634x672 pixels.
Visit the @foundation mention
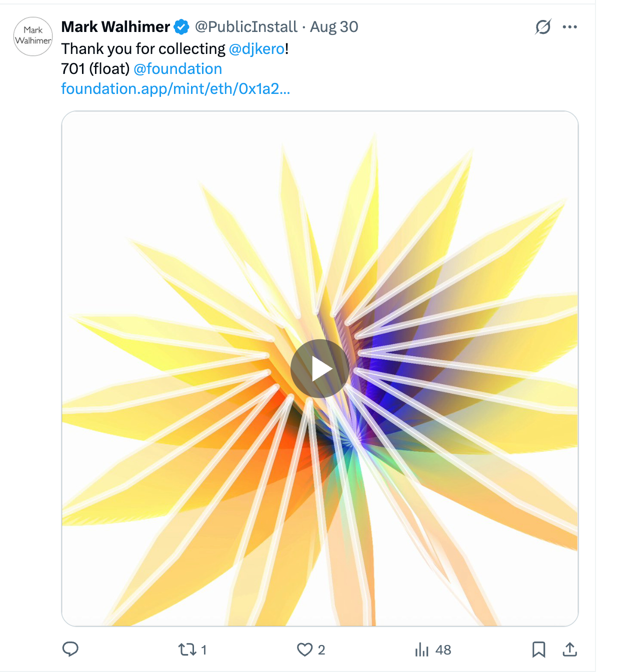pos(177,69)
